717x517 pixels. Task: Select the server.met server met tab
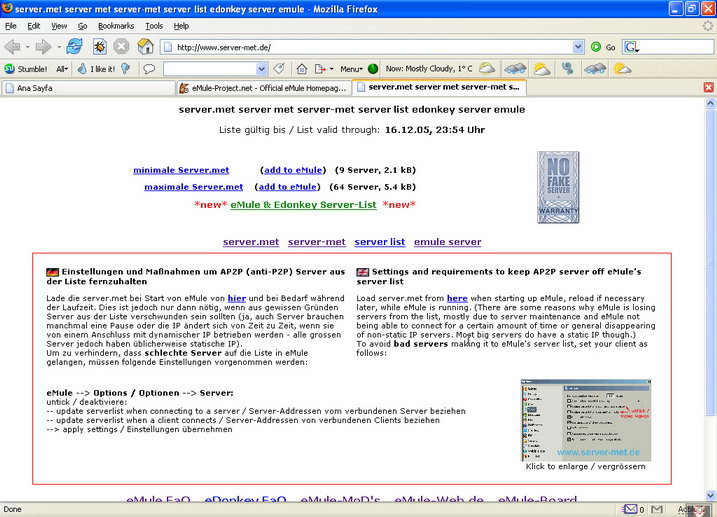439,87
